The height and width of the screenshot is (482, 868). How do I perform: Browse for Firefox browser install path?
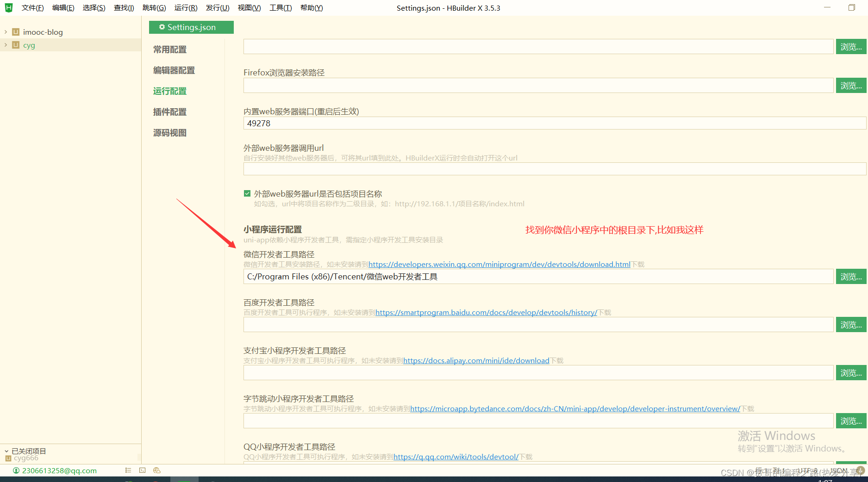pyautogui.click(x=851, y=86)
